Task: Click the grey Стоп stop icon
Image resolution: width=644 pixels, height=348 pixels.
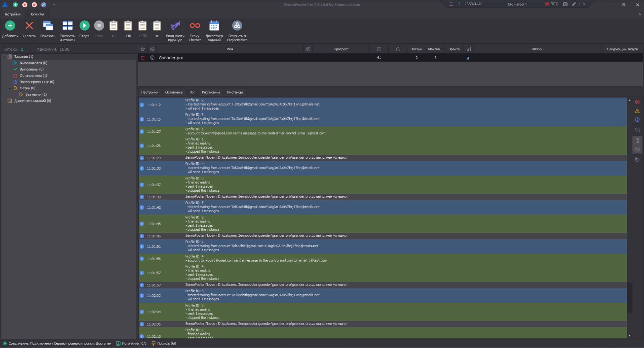Action: 99,25
